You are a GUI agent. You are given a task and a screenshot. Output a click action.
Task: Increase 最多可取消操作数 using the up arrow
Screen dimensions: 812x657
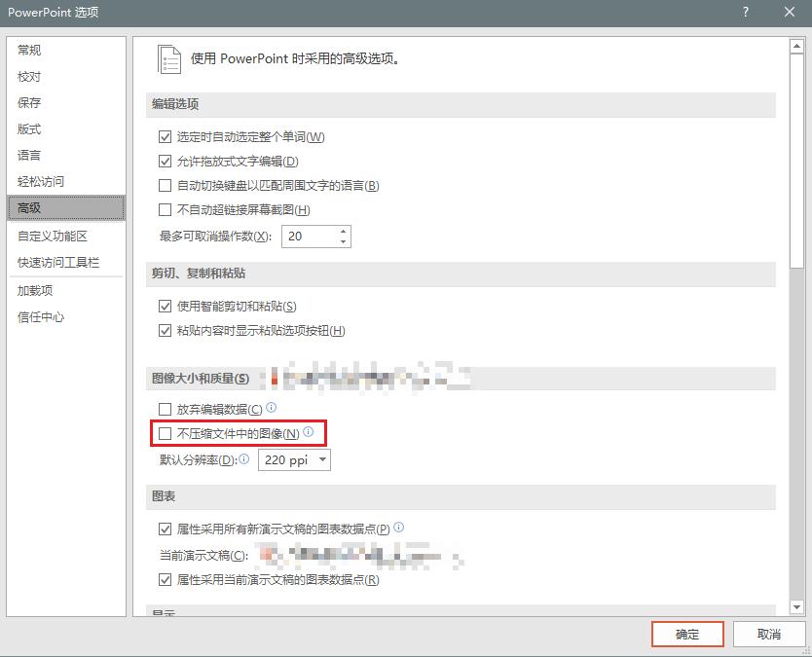coord(343,231)
